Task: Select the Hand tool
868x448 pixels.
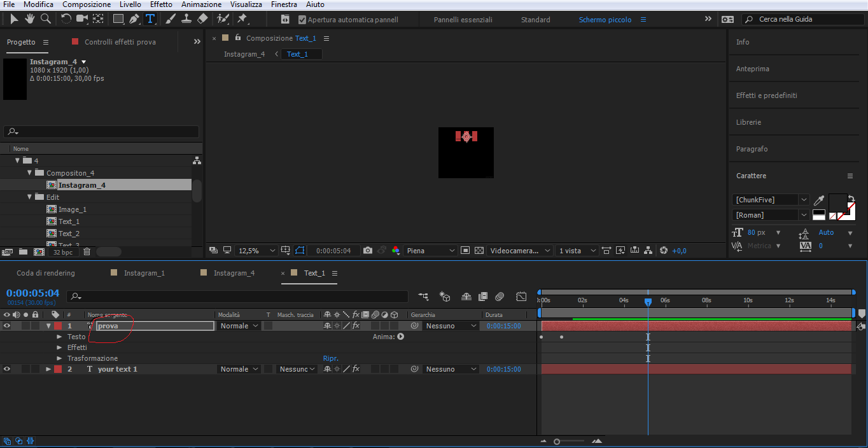Action: pyautogui.click(x=29, y=20)
